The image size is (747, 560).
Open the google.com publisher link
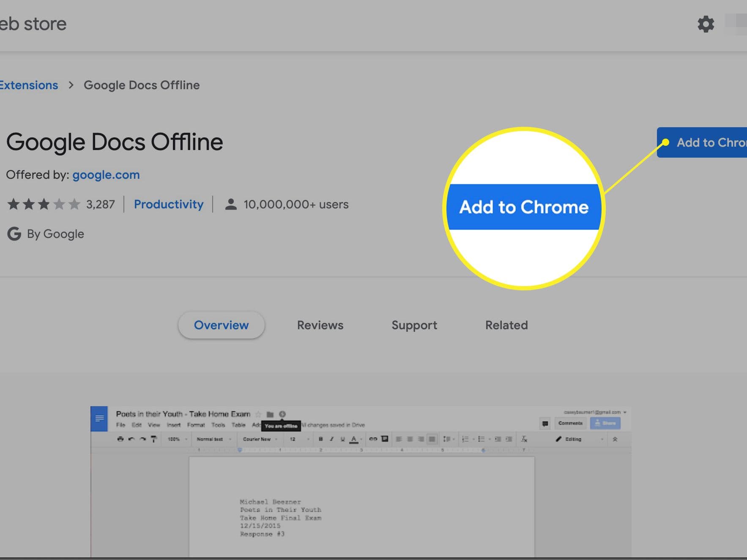click(106, 175)
